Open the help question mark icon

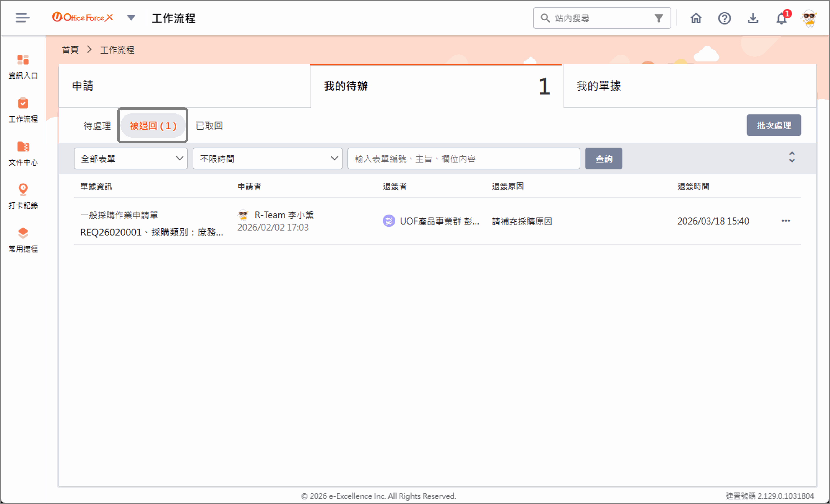[724, 18]
